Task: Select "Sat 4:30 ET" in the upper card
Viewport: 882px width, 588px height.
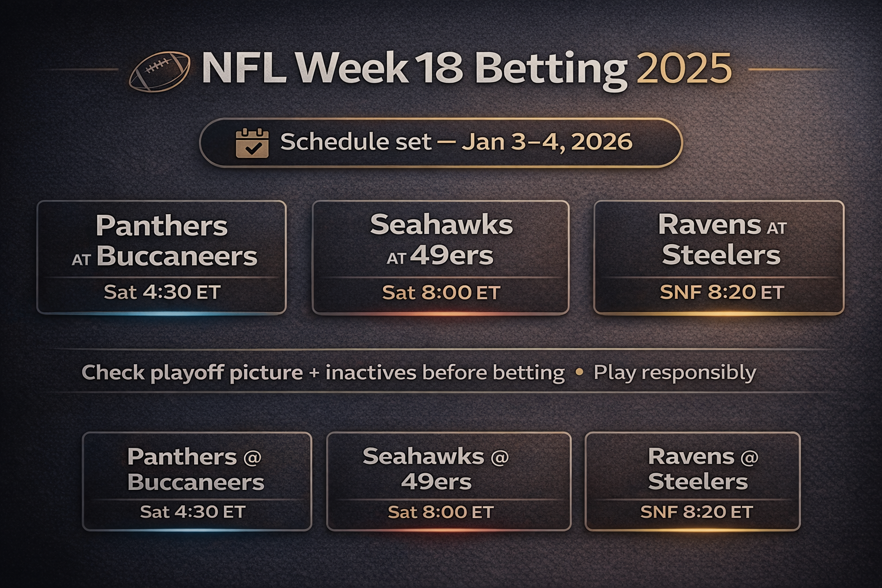Action: [x=162, y=292]
